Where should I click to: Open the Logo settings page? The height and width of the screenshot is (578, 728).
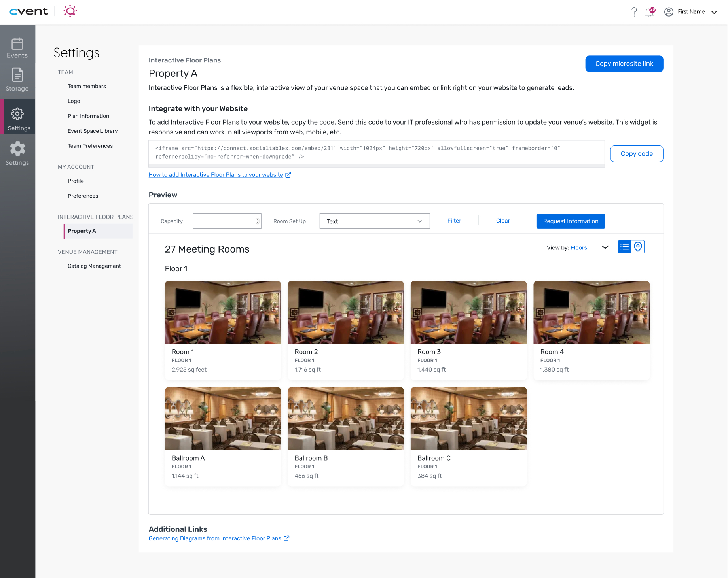pyautogui.click(x=74, y=101)
